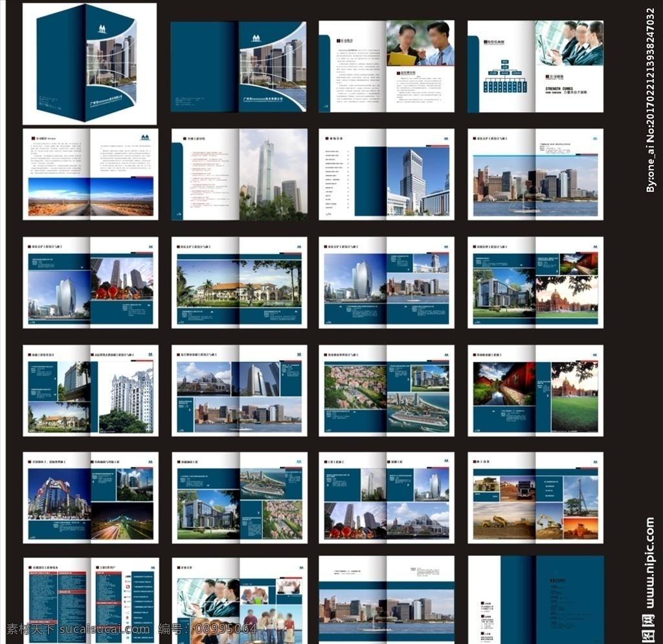Screen dimensions: 663x644
Task: Open the spread with shopping mall and night highway
Action: pyautogui.click(x=91, y=498)
